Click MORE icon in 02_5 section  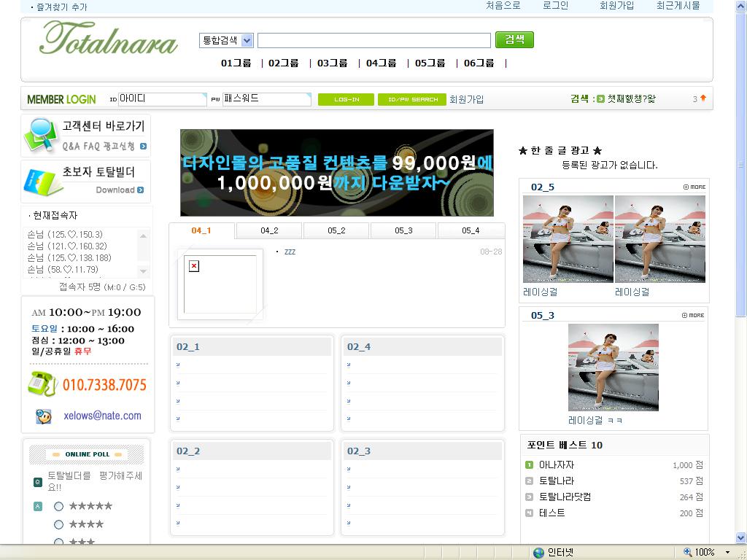click(694, 187)
